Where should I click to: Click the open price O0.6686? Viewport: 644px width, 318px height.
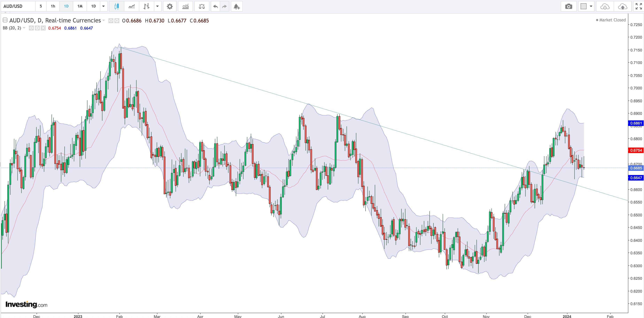point(132,21)
